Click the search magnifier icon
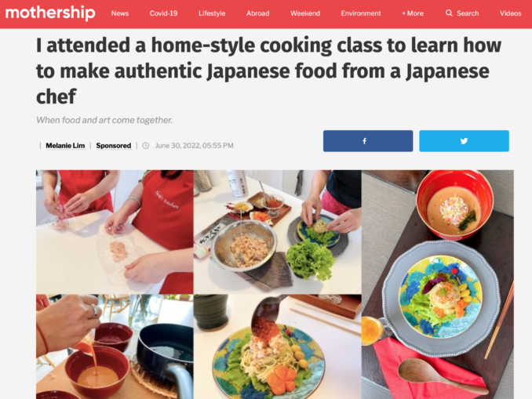Viewport: 532px width, 399px height. point(449,13)
